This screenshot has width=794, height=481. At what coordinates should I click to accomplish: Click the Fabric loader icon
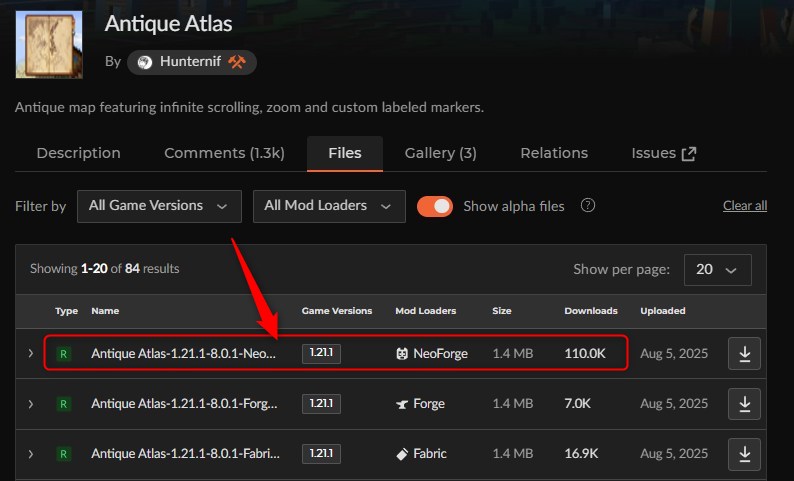pos(402,454)
